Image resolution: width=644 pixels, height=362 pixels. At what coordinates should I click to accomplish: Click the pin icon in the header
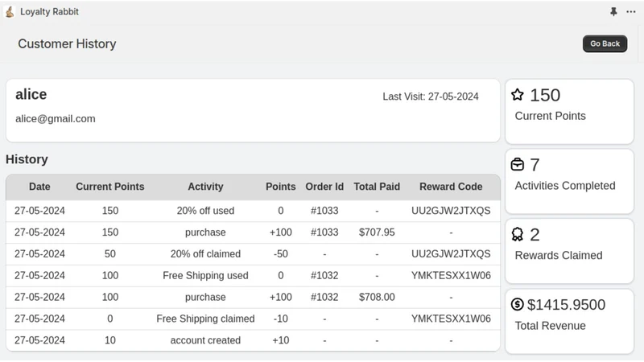[613, 11]
